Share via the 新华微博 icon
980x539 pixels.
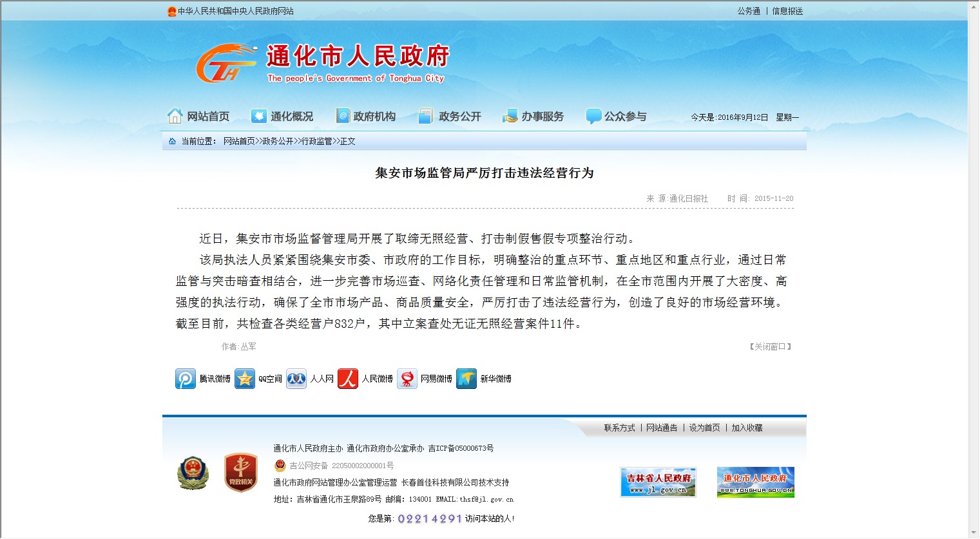click(x=466, y=379)
